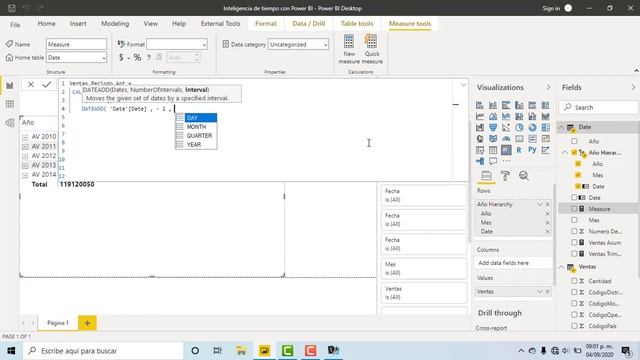The width and height of the screenshot is (640, 360).
Task: Collapse the Date table in Fields
Action: coord(561,127)
